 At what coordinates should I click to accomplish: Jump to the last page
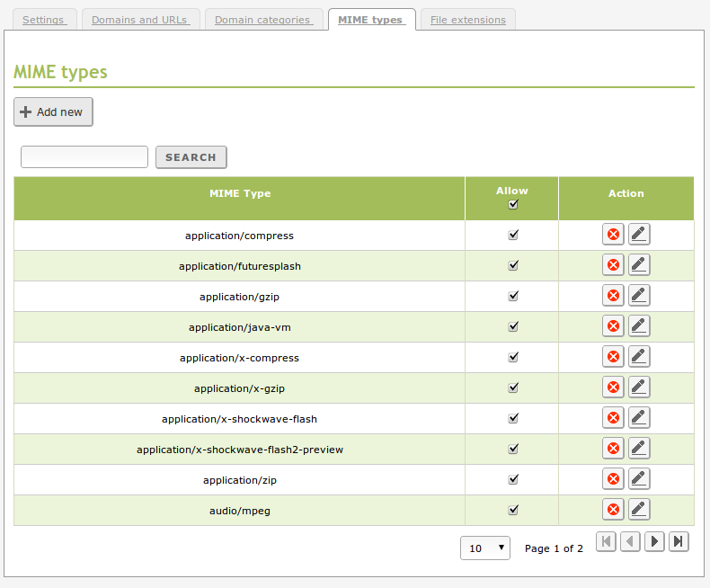(679, 541)
